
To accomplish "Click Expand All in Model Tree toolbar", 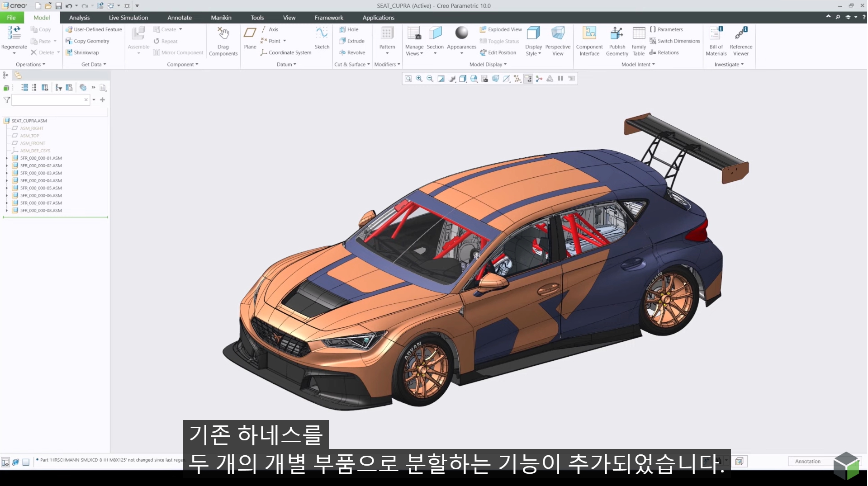I will (24, 88).
